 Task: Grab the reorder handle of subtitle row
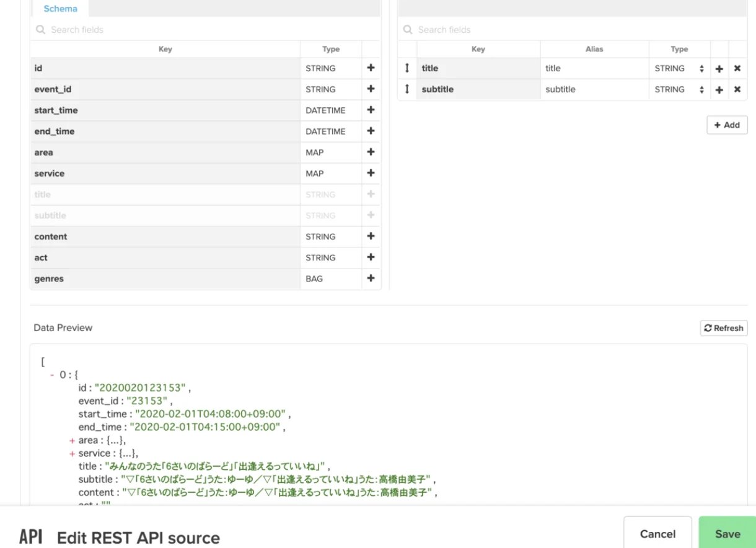tap(407, 89)
